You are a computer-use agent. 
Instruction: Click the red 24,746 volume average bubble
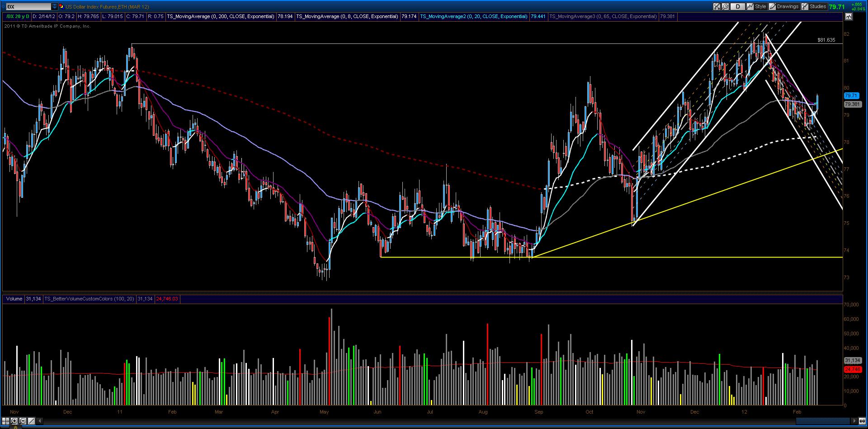click(852, 369)
